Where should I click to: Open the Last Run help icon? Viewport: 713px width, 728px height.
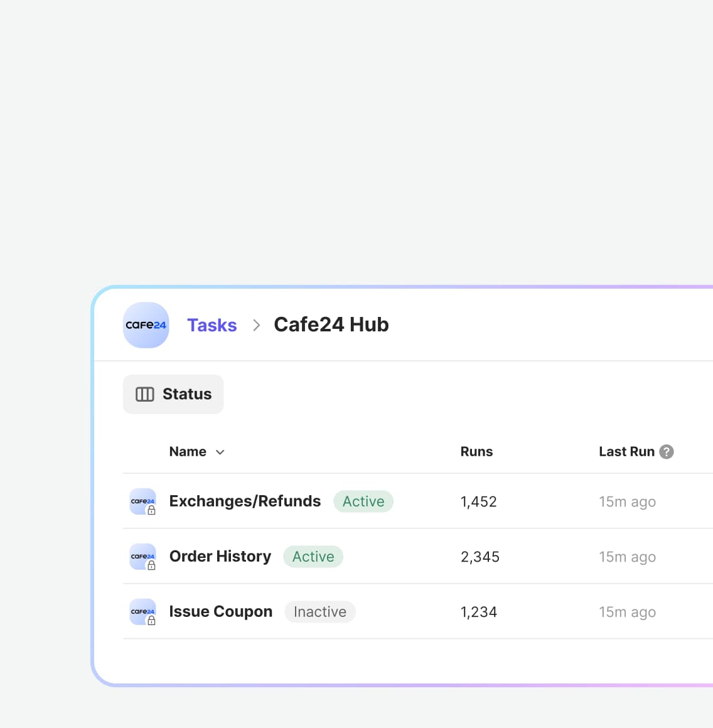point(667,452)
